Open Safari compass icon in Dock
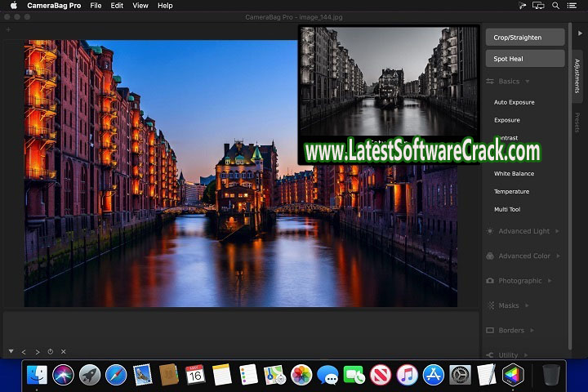The image size is (588, 392). (116, 374)
